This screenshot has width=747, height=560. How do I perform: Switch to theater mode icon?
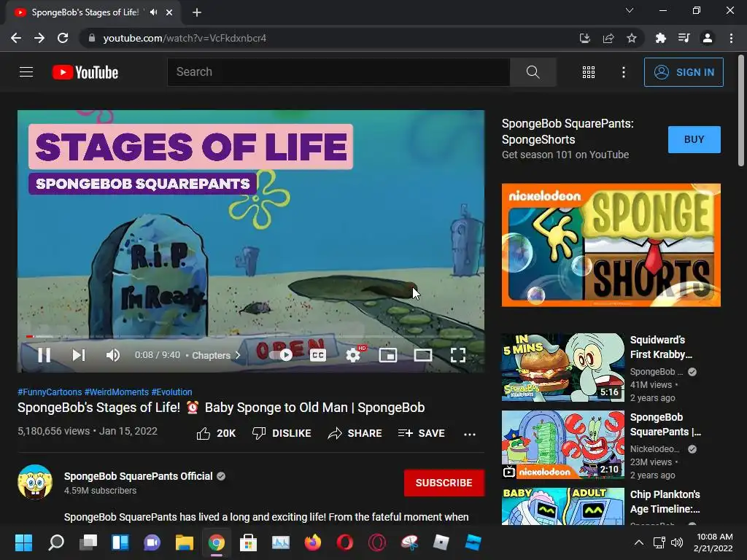(423, 355)
